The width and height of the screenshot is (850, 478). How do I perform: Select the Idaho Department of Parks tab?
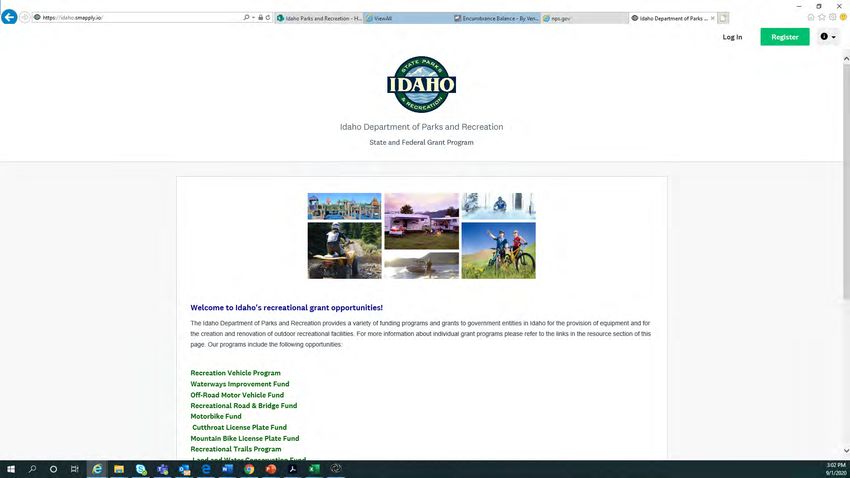click(669, 18)
